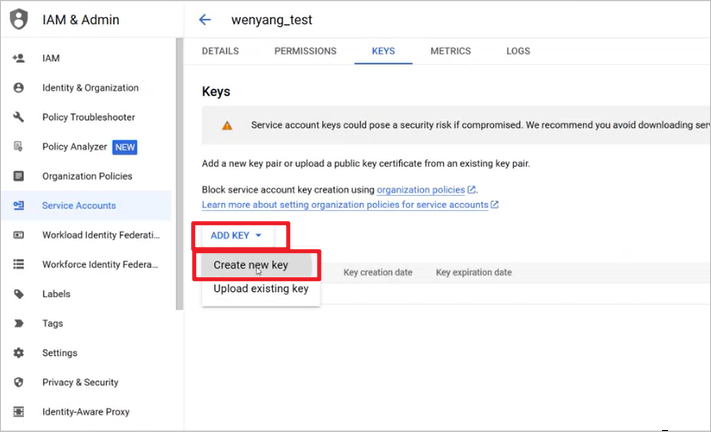Click the Tags arrow icon
Image resolution: width=711 pixels, height=432 pixels.
(x=19, y=323)
